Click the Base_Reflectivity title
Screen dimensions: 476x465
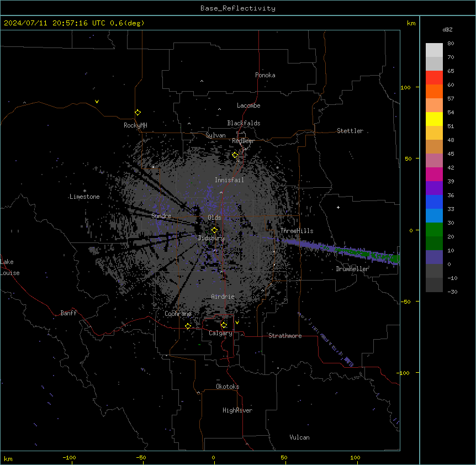click(x=238, y=8)
